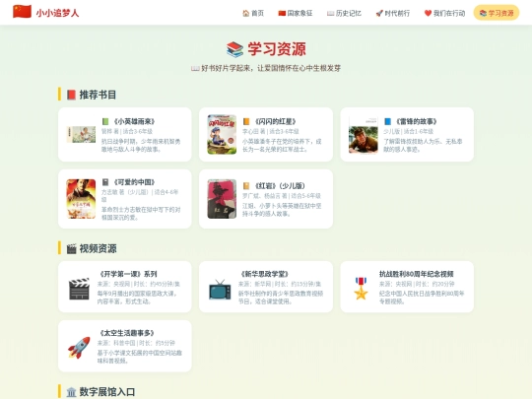Screen dimensions: 532x399
Task: Click the home icon in 首页 nav
Action: click(246, 13)
